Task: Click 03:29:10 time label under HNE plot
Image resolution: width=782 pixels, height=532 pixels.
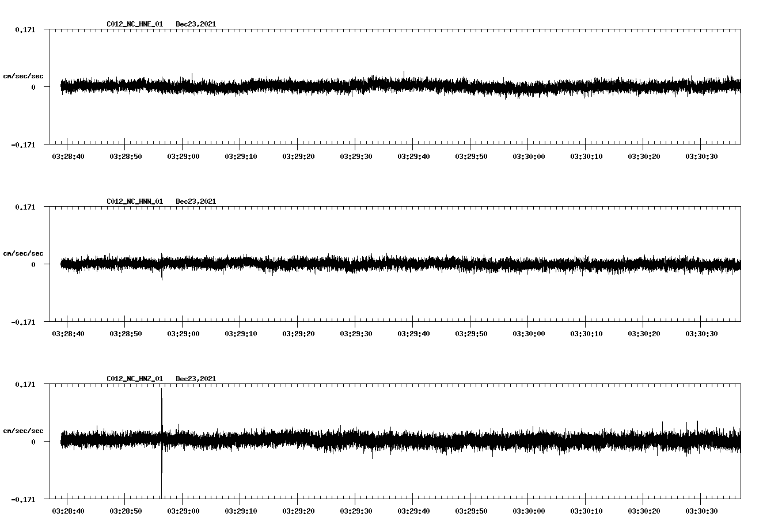Action: click(241, 156)
